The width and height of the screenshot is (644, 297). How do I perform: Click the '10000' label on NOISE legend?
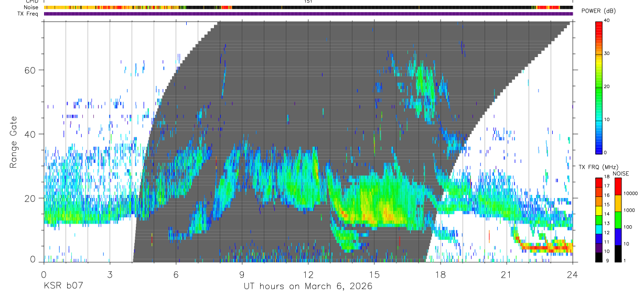(x=631, y=193)
